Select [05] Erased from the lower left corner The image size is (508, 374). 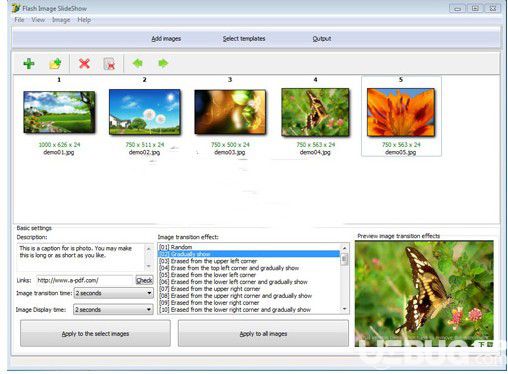point(249,275)
